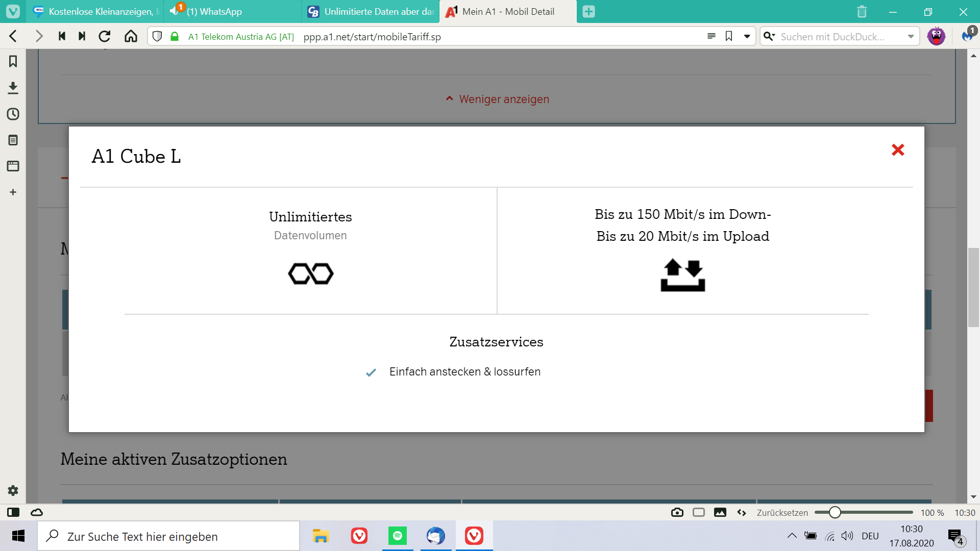Adjust the page zoom slider
Image resolution: width=980 pixels, height=551 pixels.
864,512
